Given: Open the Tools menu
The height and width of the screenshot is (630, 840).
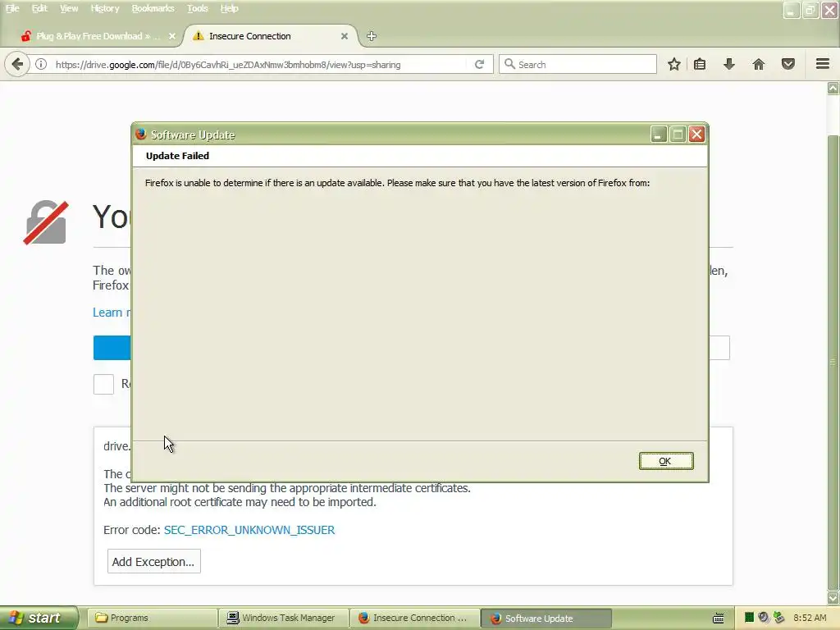Looking at the screenshot, I should click(197, 8).
